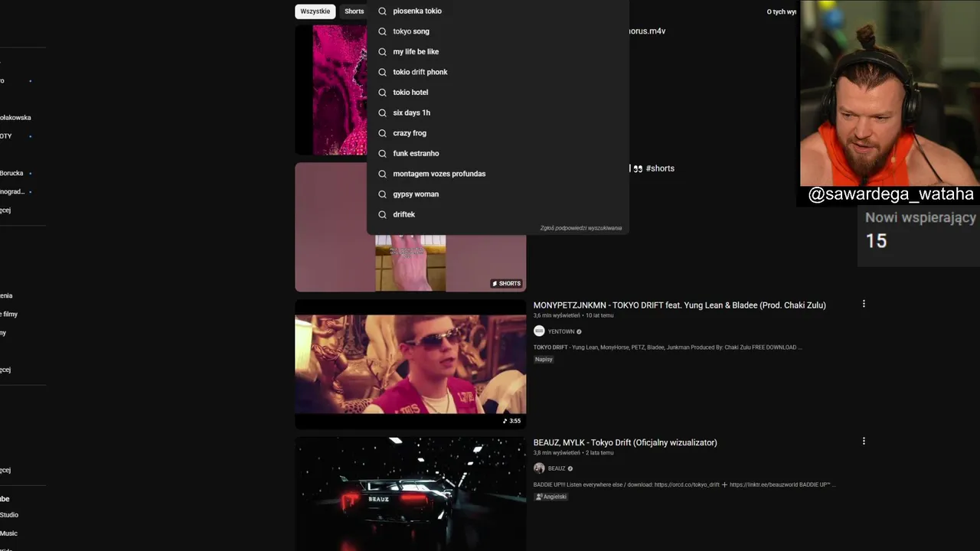Click 'Zgłoś podpowiedzi wyszukiwania' link

[x=581, y=228]
